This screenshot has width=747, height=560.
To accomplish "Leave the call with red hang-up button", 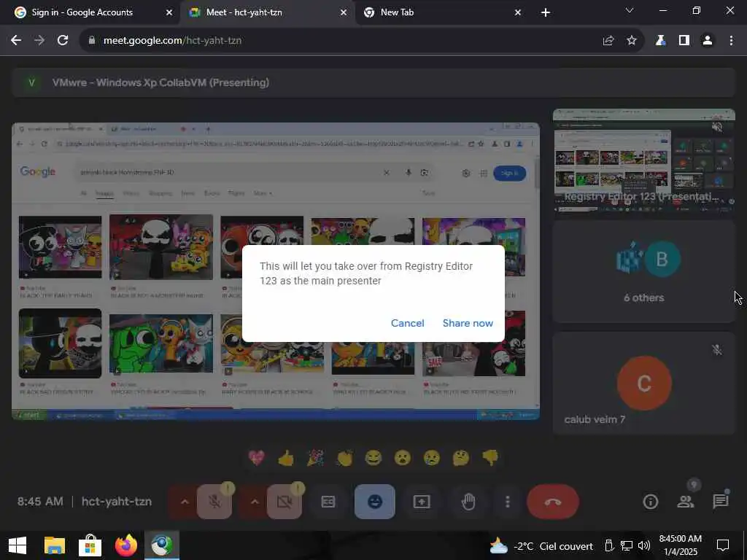I will coord(553,502).
